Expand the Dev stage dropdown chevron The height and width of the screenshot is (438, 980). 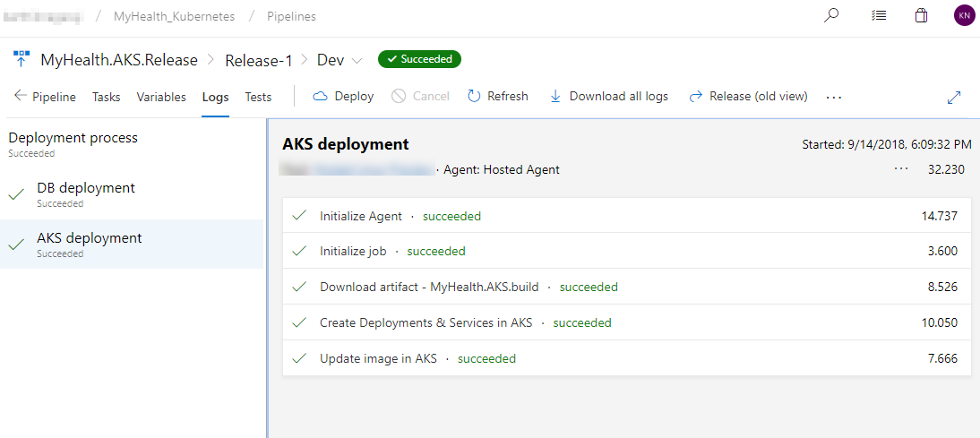click(357, 61)
